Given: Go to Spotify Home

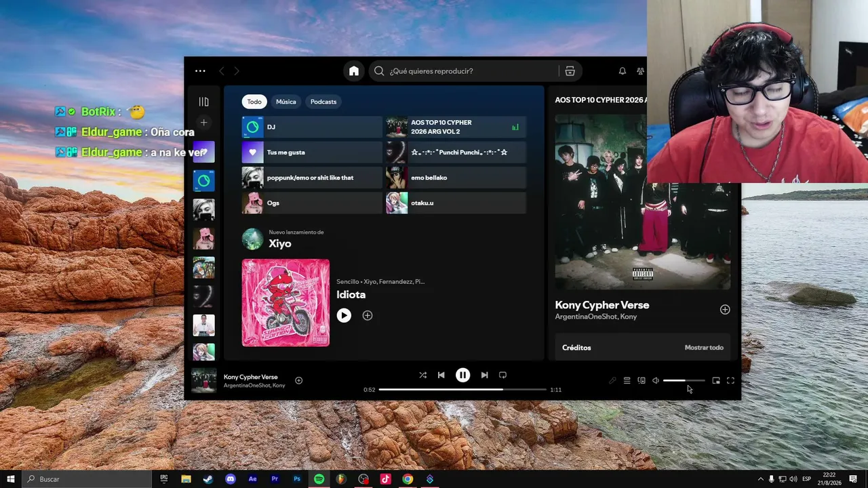Looking at the screenshot, I should (x=354, y=71).
